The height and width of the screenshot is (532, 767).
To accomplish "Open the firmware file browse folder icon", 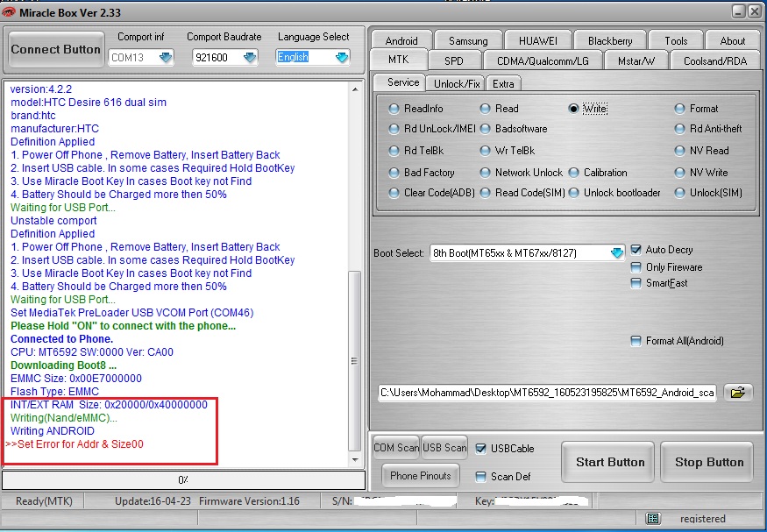I will pos(738,392).
